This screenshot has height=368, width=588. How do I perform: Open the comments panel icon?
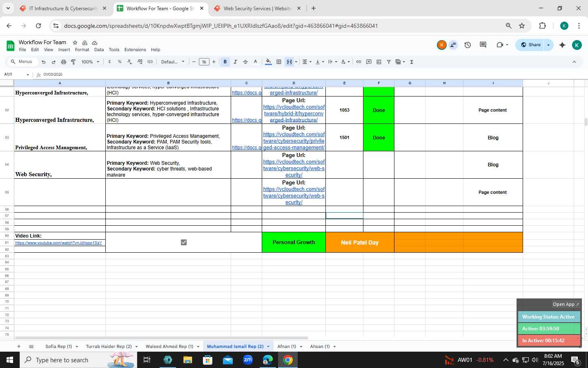click(483, 45)
